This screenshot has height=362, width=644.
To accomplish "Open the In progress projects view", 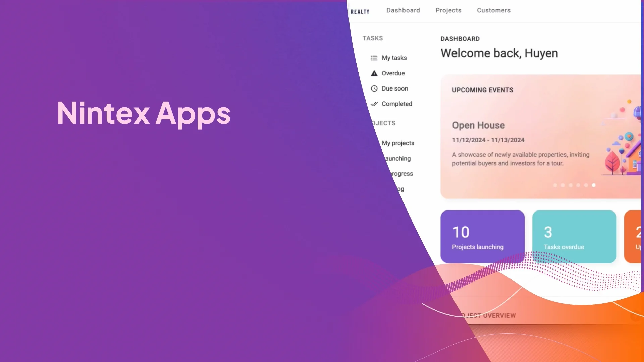I will coord(400,174).
